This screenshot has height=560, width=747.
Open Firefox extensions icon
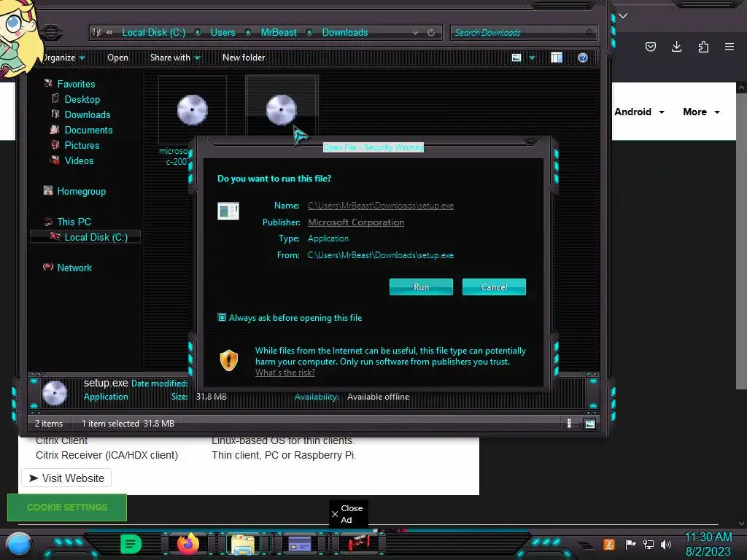pyautogui.click(x=703, y=47)
